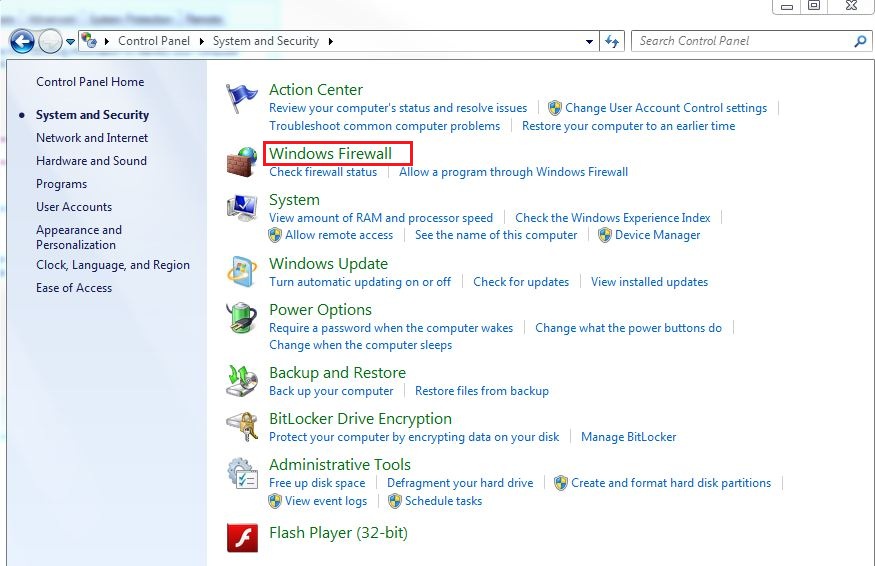This screenshot has height=566, width=875.
Task: Click the Power Options battery icon
Action: 242,318
